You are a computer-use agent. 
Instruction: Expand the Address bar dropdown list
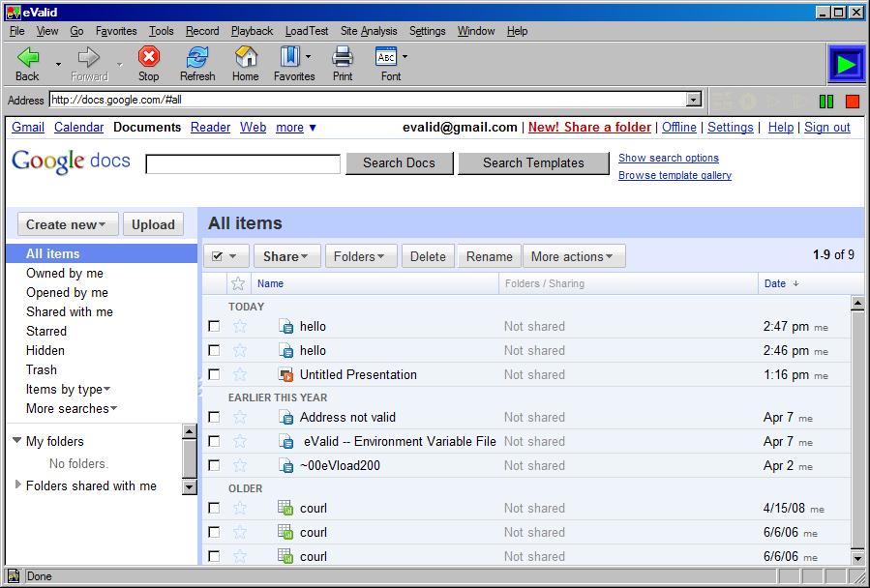coord(694,100)
